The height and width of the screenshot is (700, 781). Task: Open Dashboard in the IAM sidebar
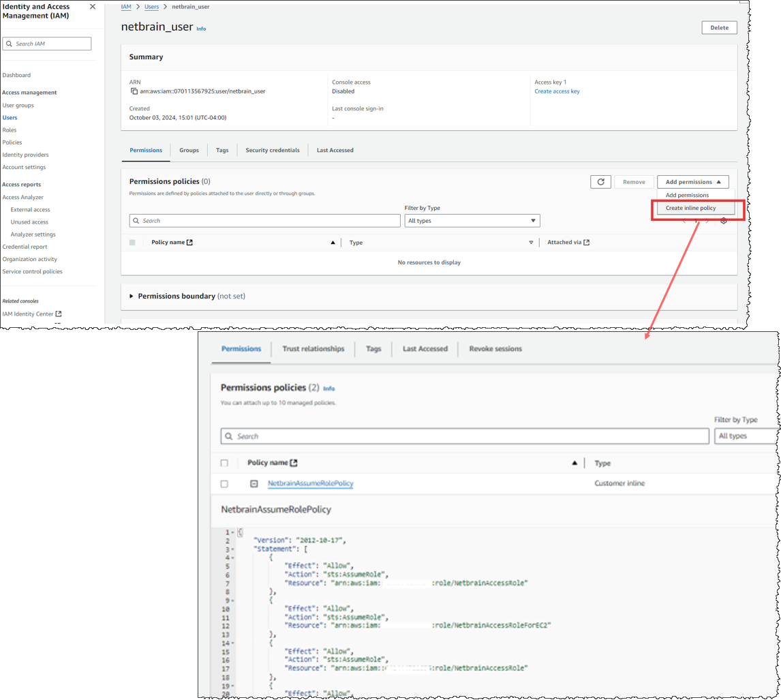point(16,75)
